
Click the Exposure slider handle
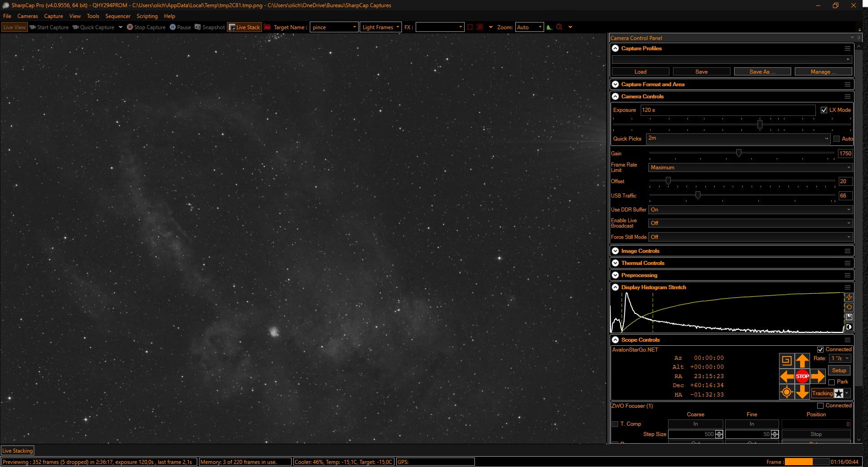click(x=760, y=124)
